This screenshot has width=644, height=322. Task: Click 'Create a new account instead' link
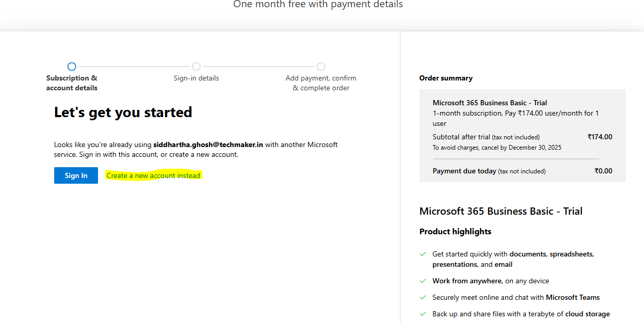point(153,175)
